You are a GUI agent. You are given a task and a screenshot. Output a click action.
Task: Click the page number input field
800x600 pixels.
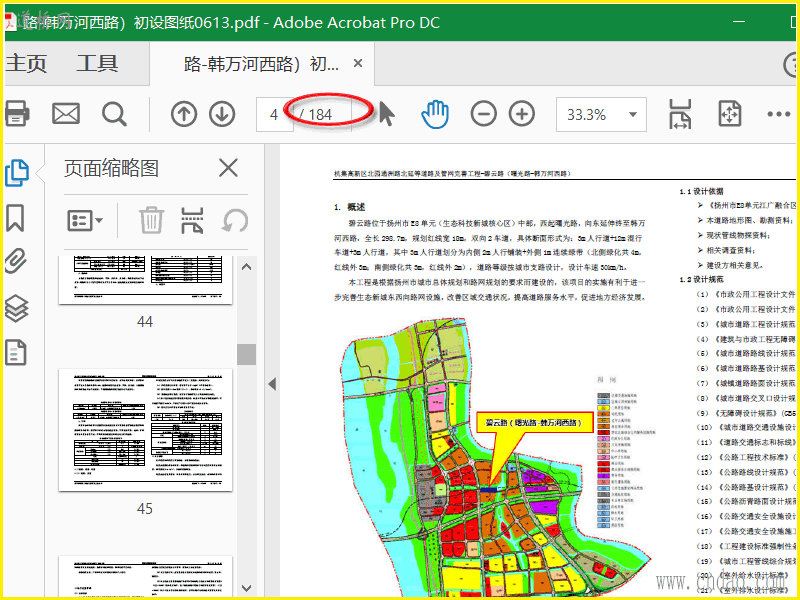tap(274, 114)
